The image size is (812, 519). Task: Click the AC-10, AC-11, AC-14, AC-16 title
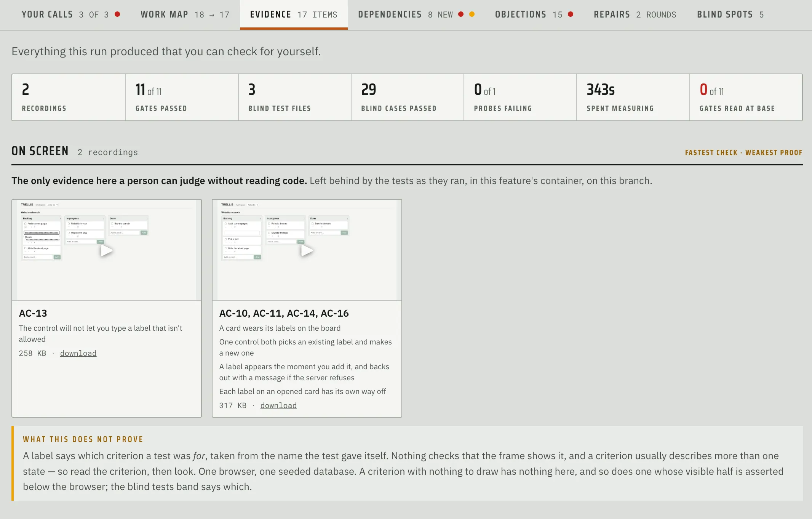point(284,313)
